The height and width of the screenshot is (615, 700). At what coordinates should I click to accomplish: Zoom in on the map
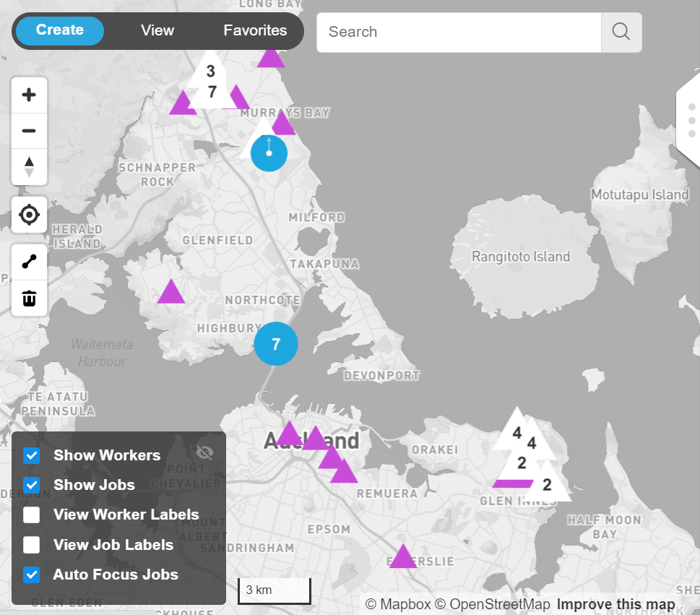pos(30,95)
